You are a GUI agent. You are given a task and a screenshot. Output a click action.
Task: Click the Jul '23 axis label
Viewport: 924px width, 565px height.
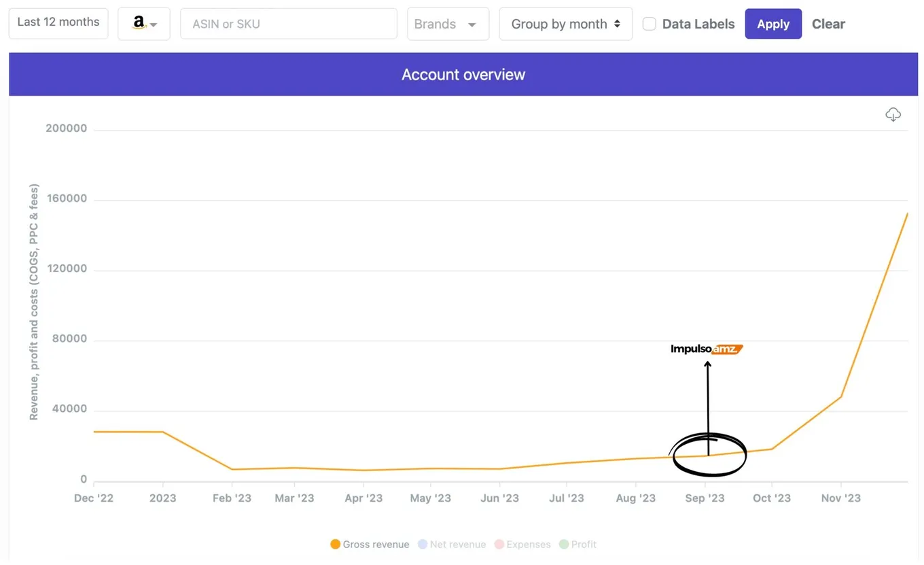[566, 498]
